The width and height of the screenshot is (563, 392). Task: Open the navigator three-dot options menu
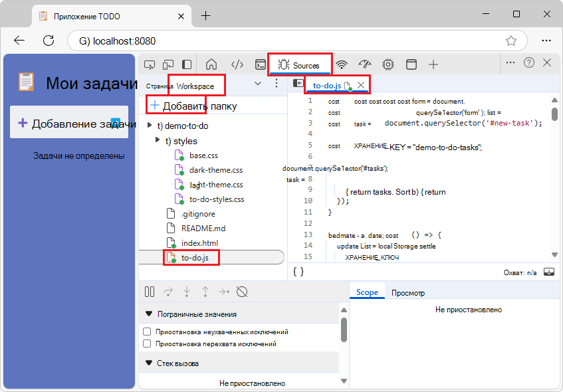coord(276,84)
